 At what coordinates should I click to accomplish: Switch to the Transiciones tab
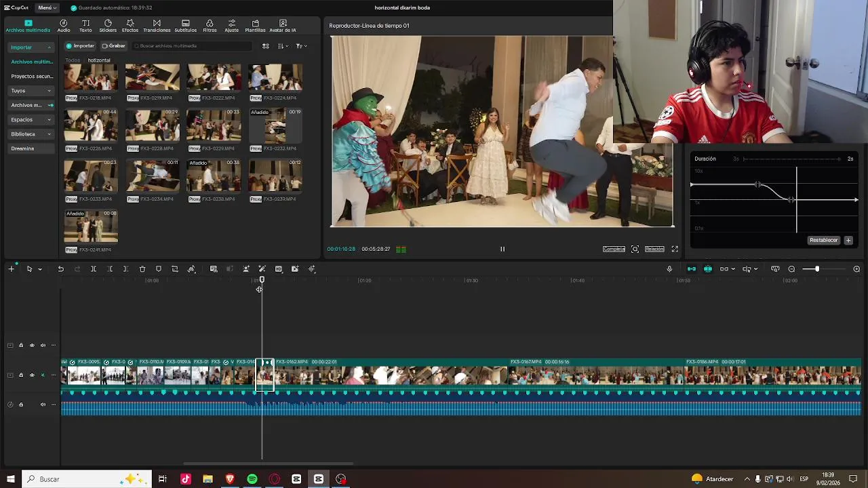point(157,26)
